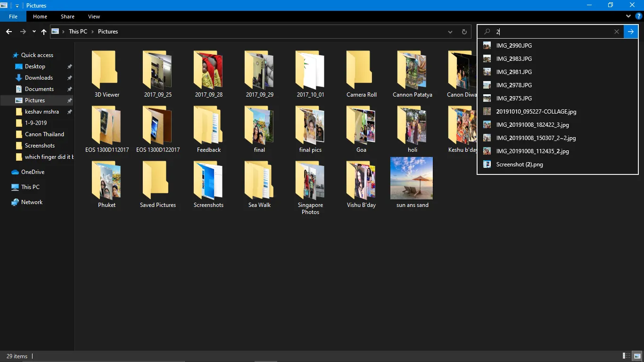Pick IMG_20191008_150307_2~2.jpg suggestion
This screenshot has height=362, width=644.
pyautogui.click(x=558, y=138)
